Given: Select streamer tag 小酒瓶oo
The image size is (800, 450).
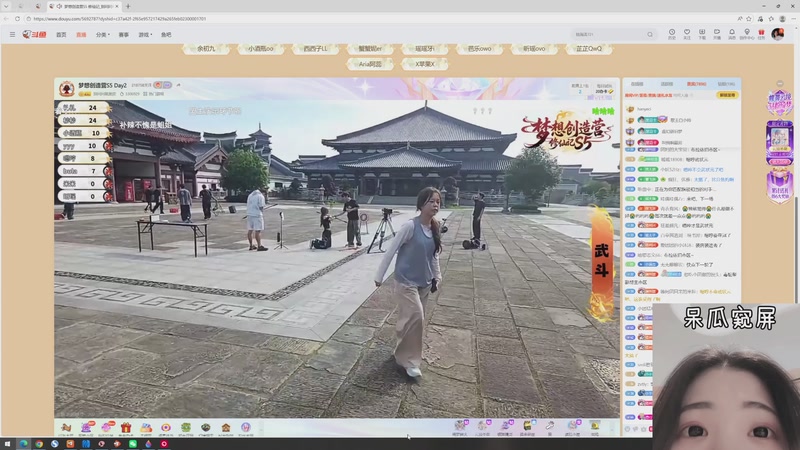Looking at the screenshot, I should (261, 49).
